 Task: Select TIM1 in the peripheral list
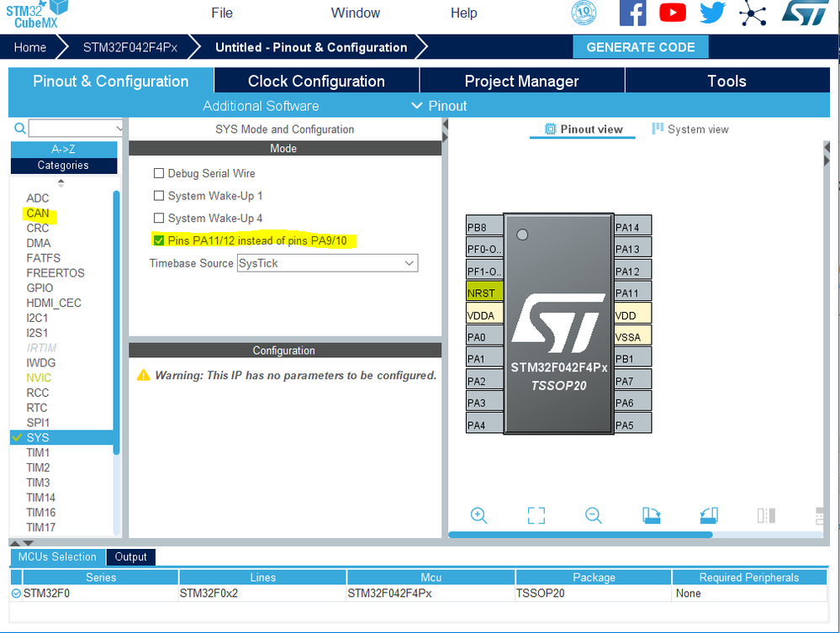point(38,452)
